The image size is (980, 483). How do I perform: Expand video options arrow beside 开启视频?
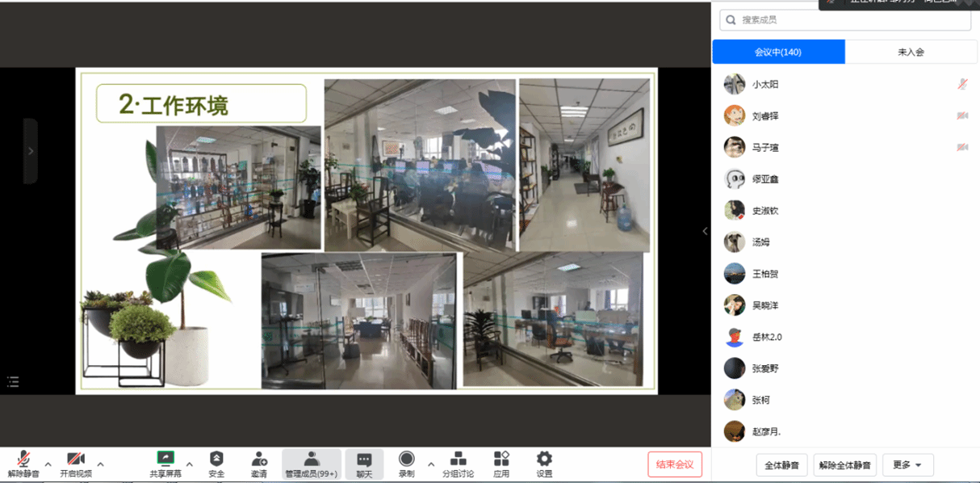pyautogui.click(x=100, y=464)
